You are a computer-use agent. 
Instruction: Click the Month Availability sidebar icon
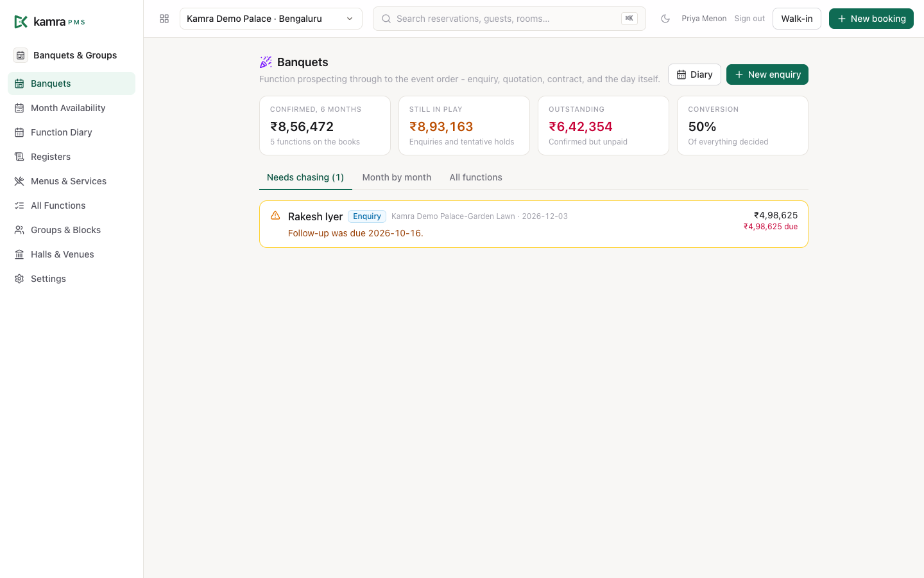[x=19, y=108]
